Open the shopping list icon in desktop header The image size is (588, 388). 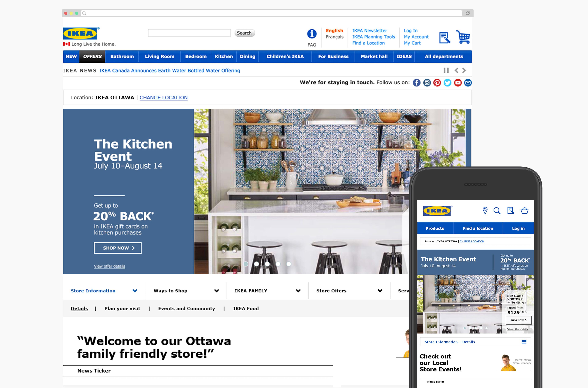(445, 38)
